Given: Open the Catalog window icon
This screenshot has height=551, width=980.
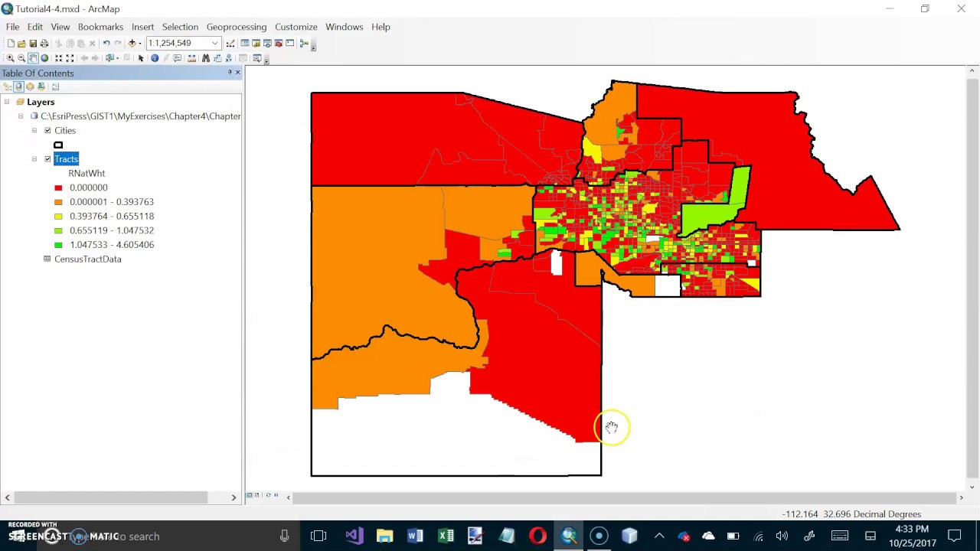Looking at the screenshot, I should pos(256,44).
